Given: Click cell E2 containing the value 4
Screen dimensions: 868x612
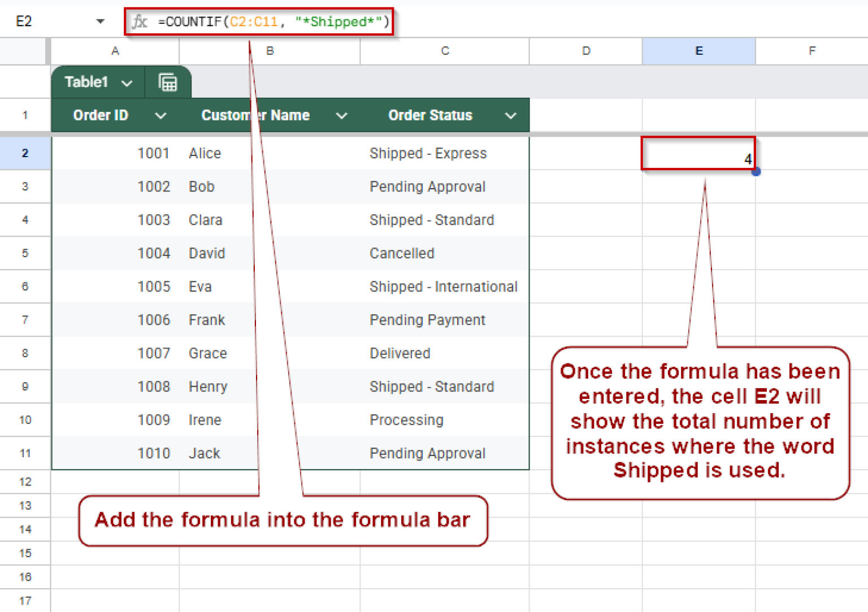Looking at the screenshot, I should click(x=698, y=153).
